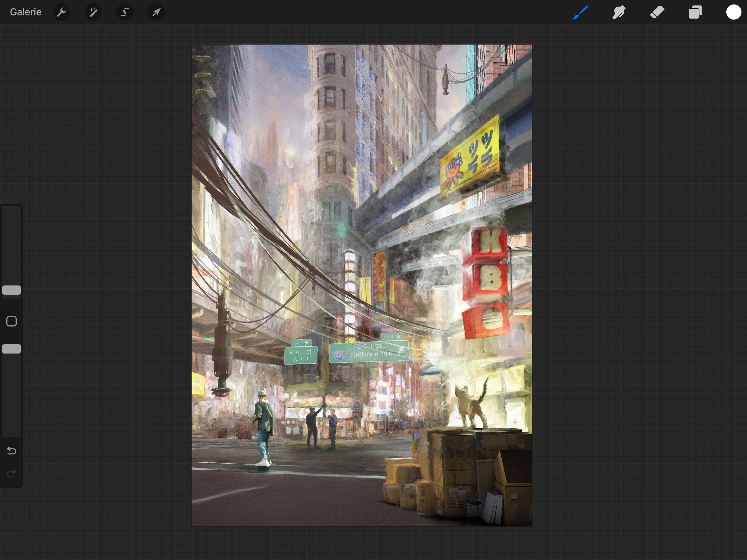The height and width of the screenshot is (560, 747).
Task: Activate the Selection S-shaped tool
Action: click(x=125, y=12)
